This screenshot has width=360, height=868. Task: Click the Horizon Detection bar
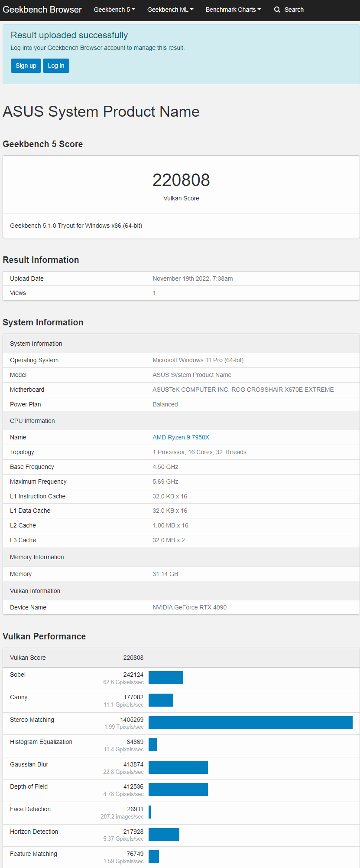[164, 835]
